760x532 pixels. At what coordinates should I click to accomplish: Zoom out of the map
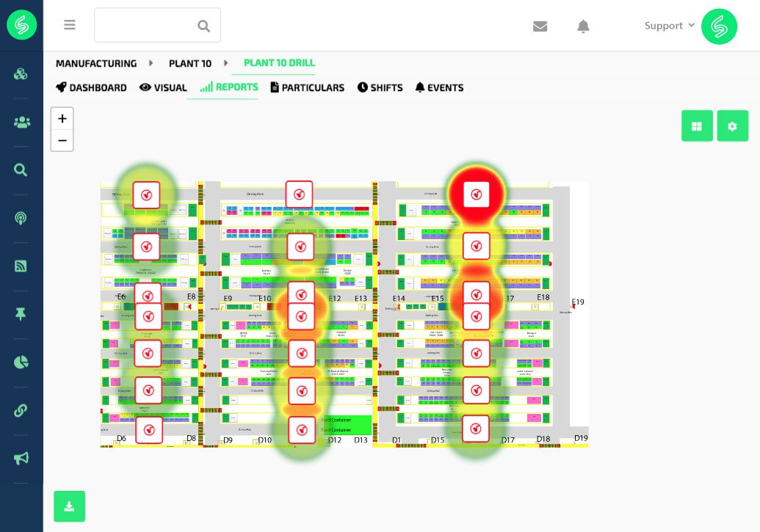pos(62,140)
